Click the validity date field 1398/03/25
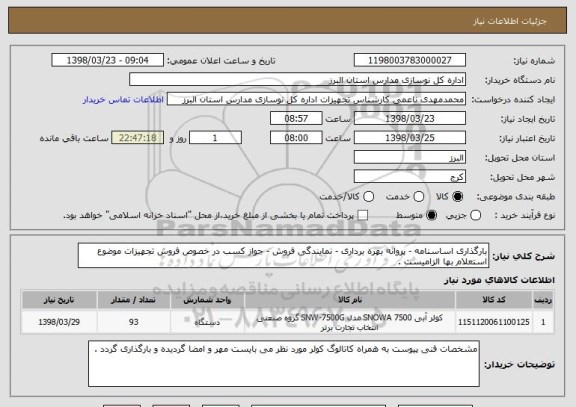 tap(410, 138)
